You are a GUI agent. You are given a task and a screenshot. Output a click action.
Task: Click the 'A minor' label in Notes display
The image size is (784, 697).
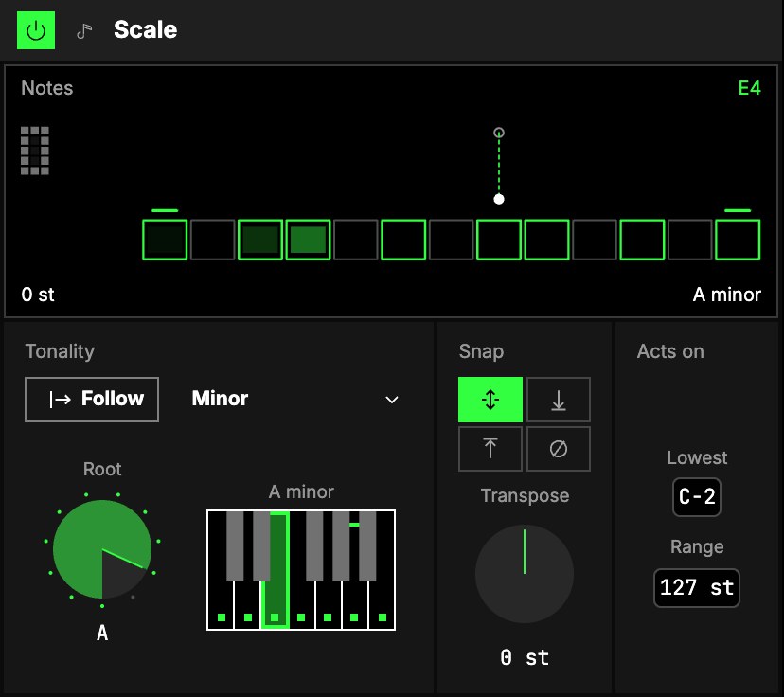[x=727, y=295]
